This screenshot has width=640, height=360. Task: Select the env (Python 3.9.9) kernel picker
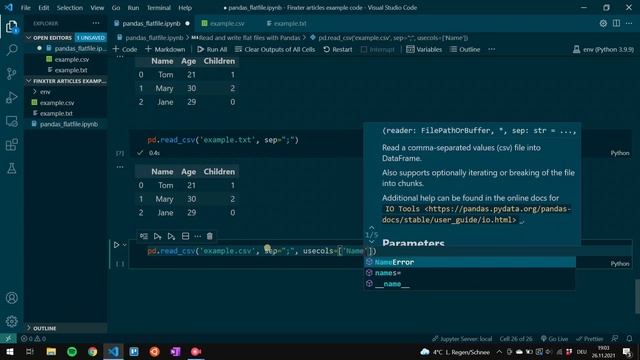(603, 49)
